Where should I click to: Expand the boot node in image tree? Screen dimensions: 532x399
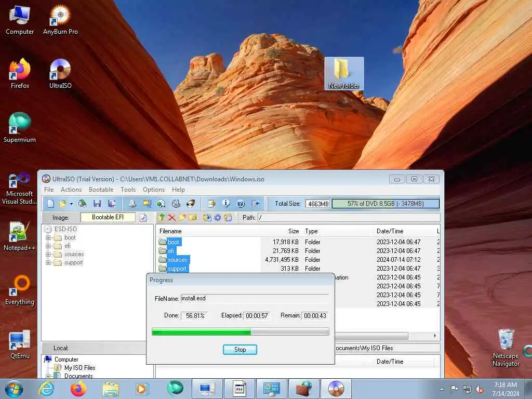tap(48, 237)
